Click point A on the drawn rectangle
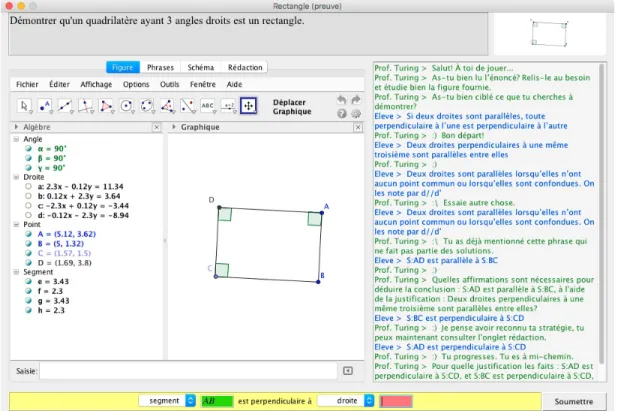This screenshot has width=618, height=411. coord(322,213)
